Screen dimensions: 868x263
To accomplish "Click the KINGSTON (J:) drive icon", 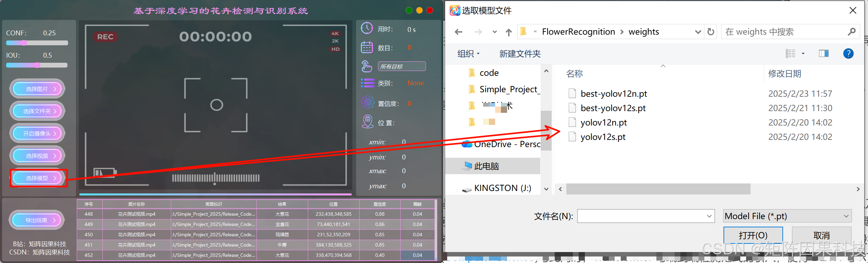I will [x=467, y=189].
